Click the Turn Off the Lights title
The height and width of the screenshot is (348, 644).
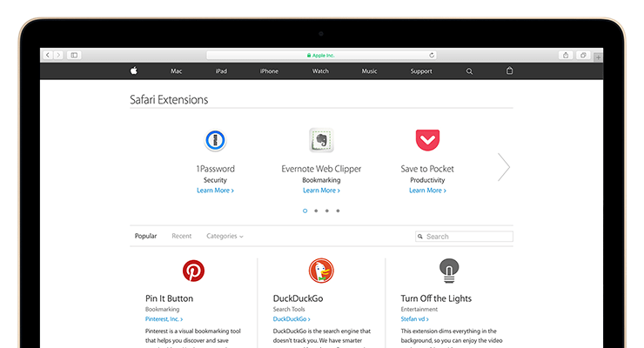coord(436,298)
